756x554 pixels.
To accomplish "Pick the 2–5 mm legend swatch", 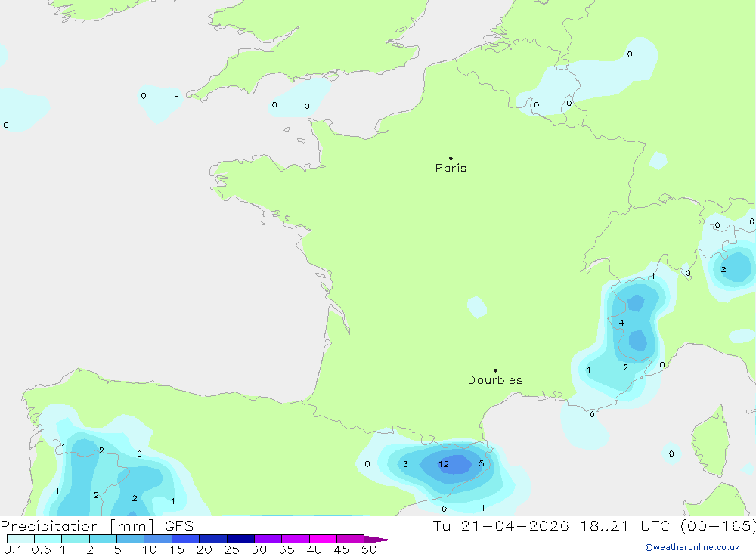I will coord(103,539).
